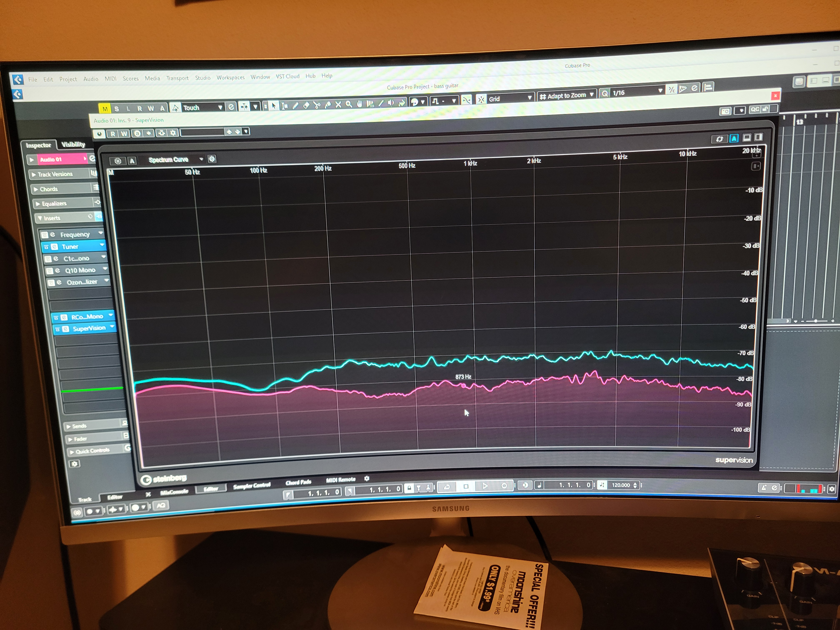Toggle global Solo S button

pyautogui.click(x=117, y=109)
